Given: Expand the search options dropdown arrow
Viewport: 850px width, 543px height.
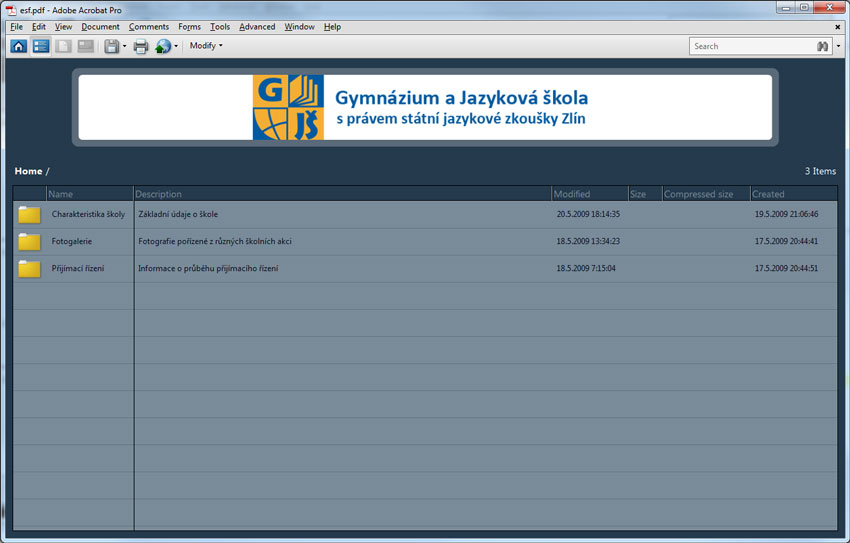Looking at the screenshot, I should coord(838,46).
